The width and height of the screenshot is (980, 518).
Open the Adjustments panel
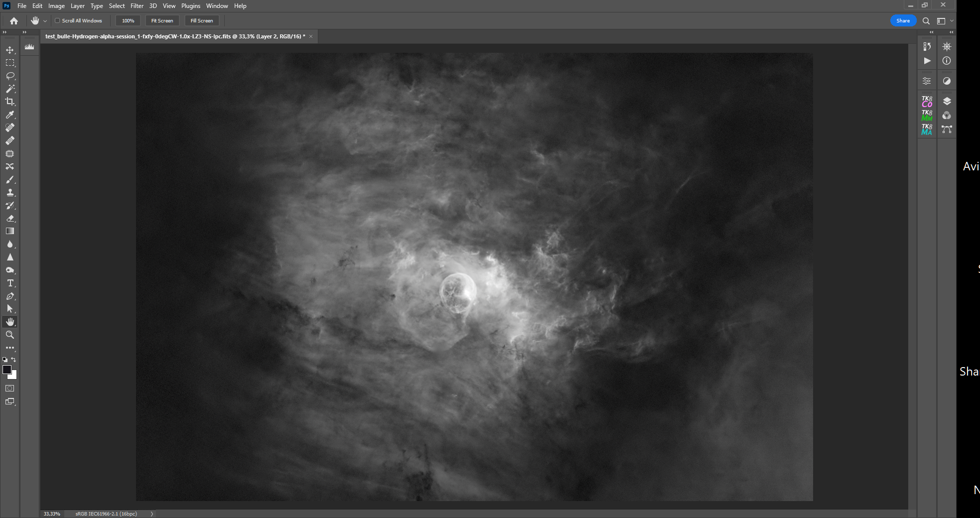pos(947,81)
